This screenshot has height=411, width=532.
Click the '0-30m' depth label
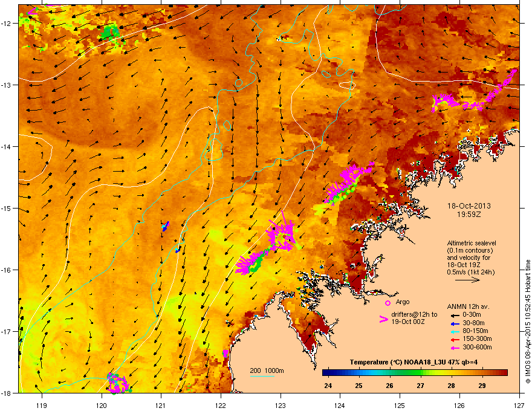click(x=472, y=315)
